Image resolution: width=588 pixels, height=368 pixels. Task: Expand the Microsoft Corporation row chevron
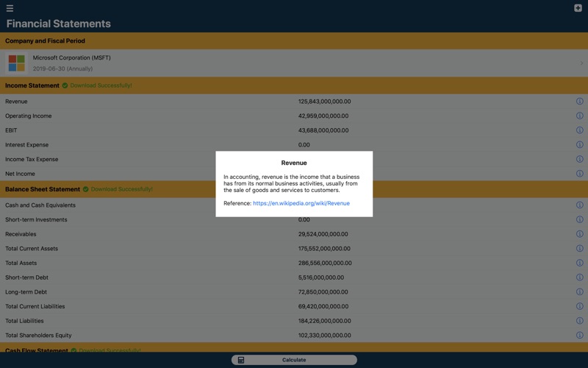[x=581, y=63]
